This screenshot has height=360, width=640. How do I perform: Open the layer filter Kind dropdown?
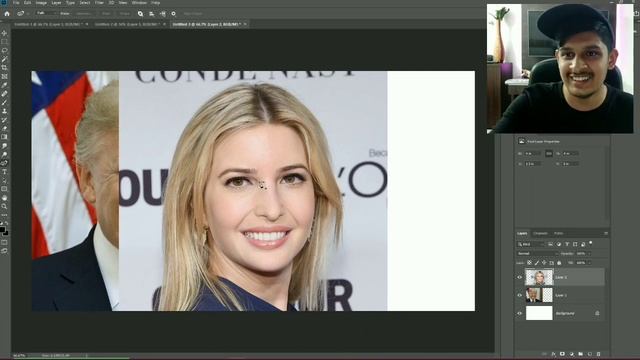coord(531,244)
